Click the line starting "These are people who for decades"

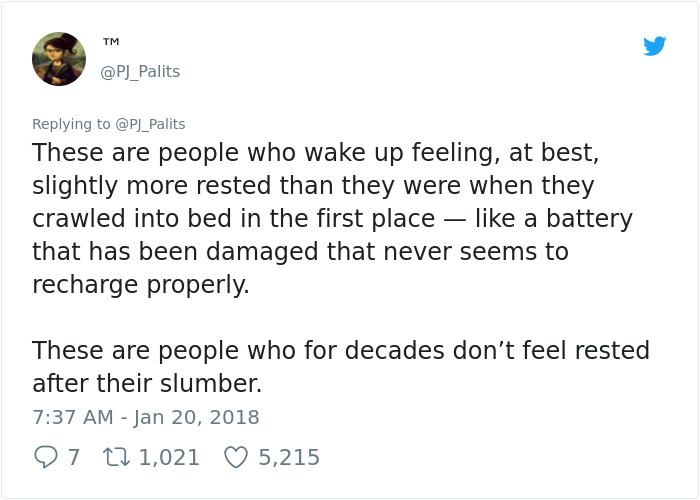[x=341, y=350]
